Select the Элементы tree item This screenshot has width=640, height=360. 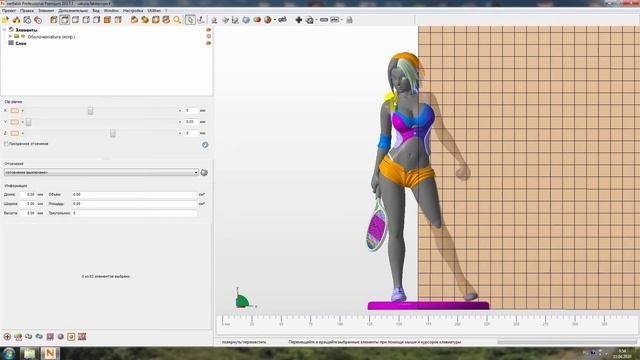tap(26, 30)
